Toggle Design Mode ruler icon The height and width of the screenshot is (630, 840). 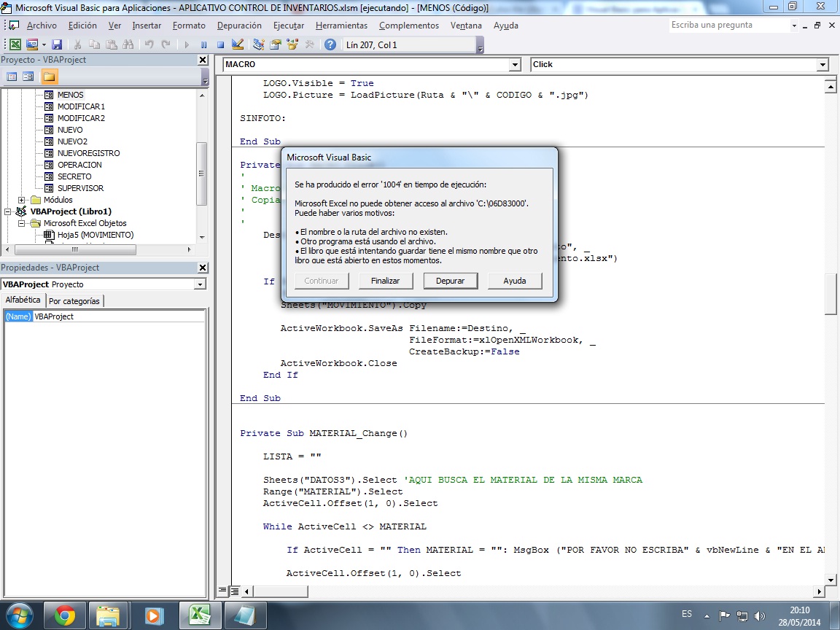pos(237,45)
